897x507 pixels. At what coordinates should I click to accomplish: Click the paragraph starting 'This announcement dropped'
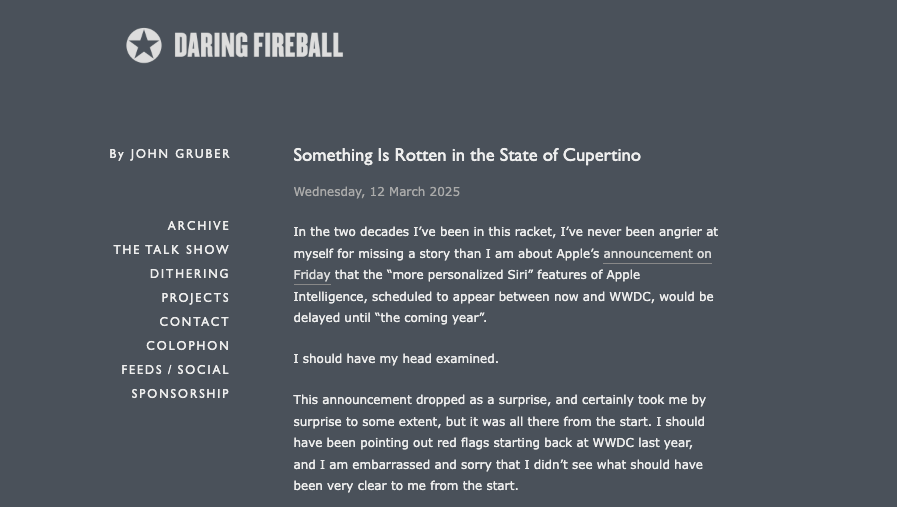(x=499, y=443)
